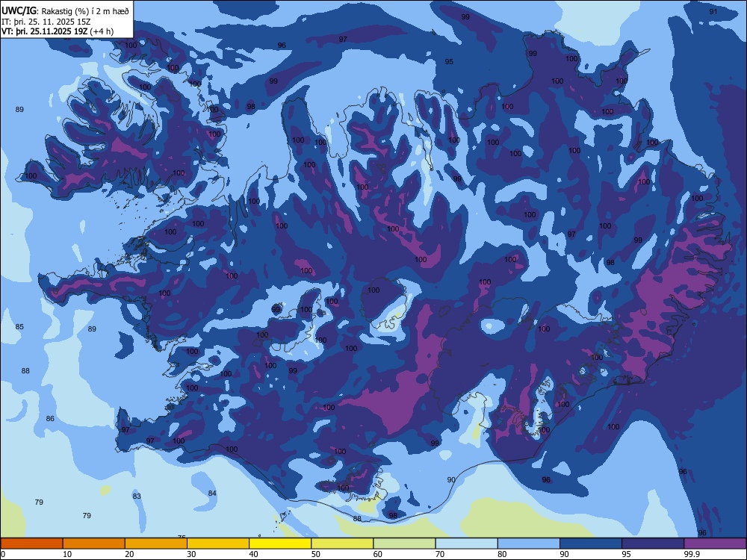Screen dimensions: 747x560
Task: Click the '95' value printed on the map
Action: pos(449,61)
